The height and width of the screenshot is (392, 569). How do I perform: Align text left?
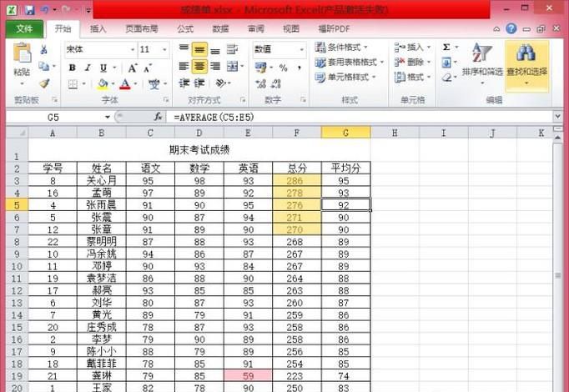[184, 67]
